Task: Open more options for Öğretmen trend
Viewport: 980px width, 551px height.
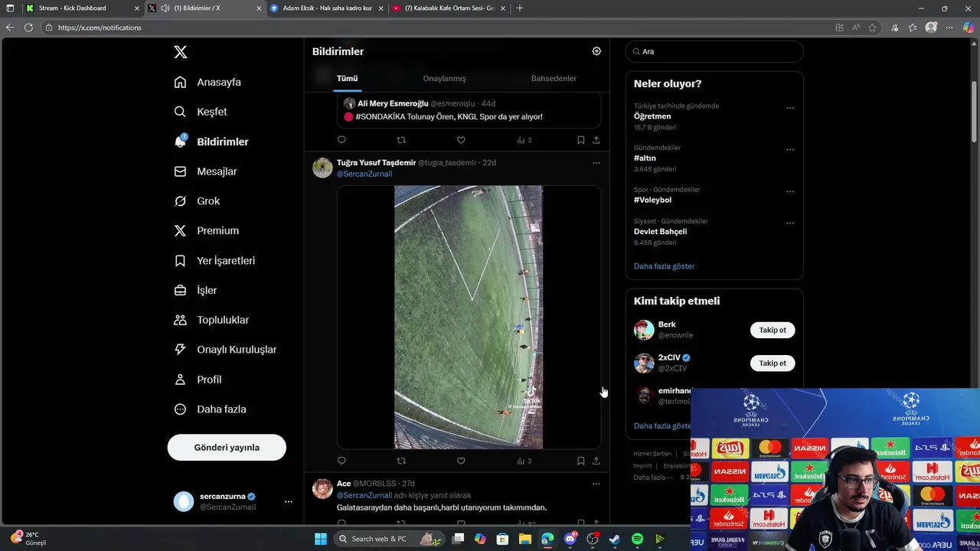Action: 790,108
